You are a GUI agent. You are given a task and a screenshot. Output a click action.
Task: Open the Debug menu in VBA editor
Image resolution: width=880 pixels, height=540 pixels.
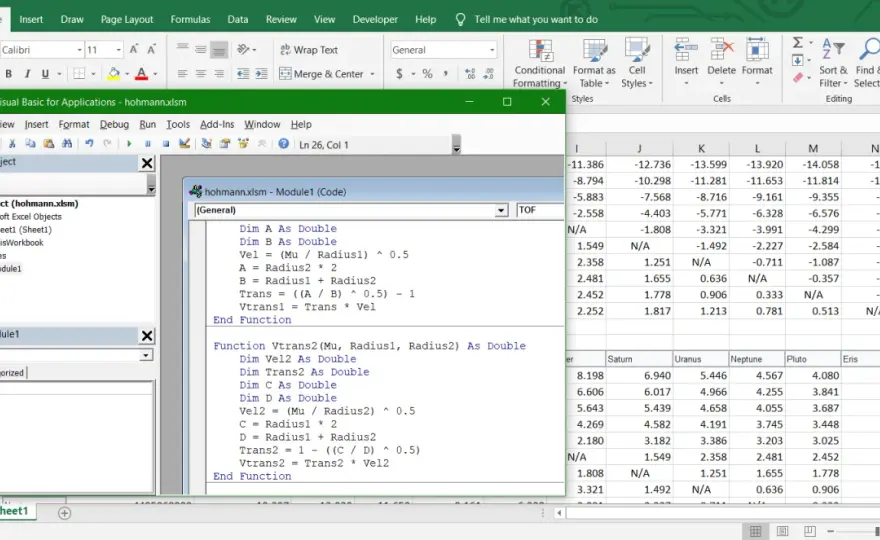[x=114, y=124]
